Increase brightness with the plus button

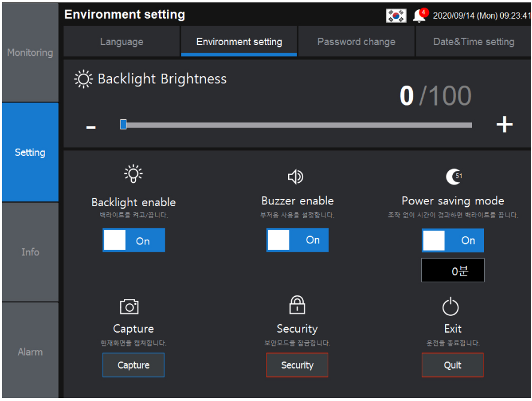(x=504, y=125)
